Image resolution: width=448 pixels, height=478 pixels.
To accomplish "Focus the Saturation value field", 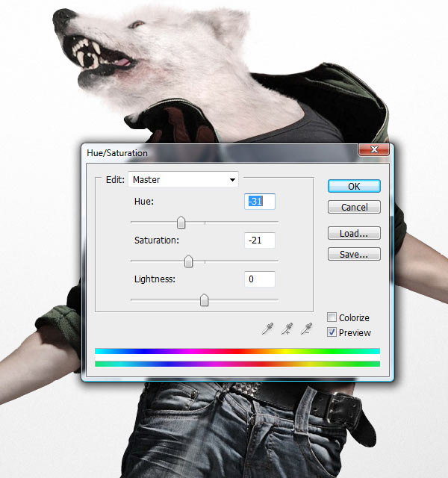I will [x=260, y=240].
